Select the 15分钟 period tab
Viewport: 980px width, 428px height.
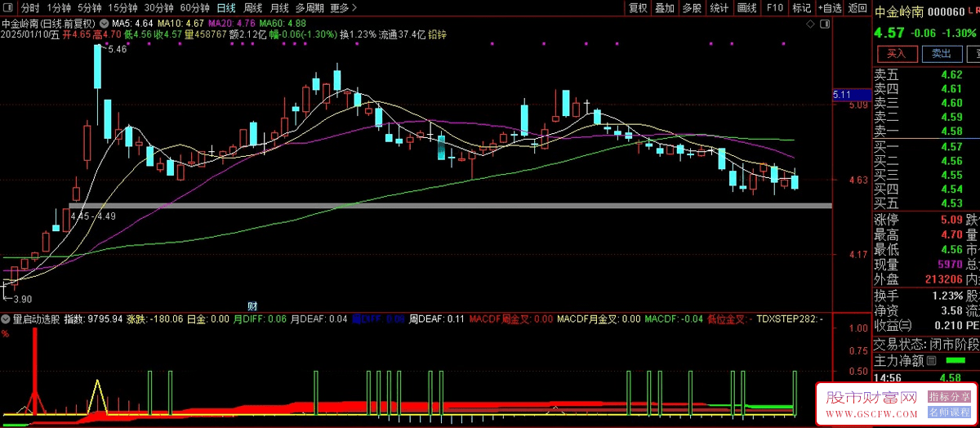point(122,7)
